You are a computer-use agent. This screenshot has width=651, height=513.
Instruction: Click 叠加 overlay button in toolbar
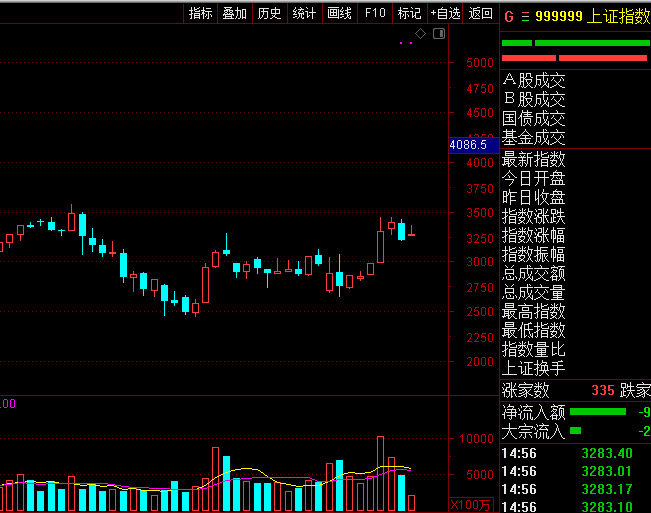point(235,13)
